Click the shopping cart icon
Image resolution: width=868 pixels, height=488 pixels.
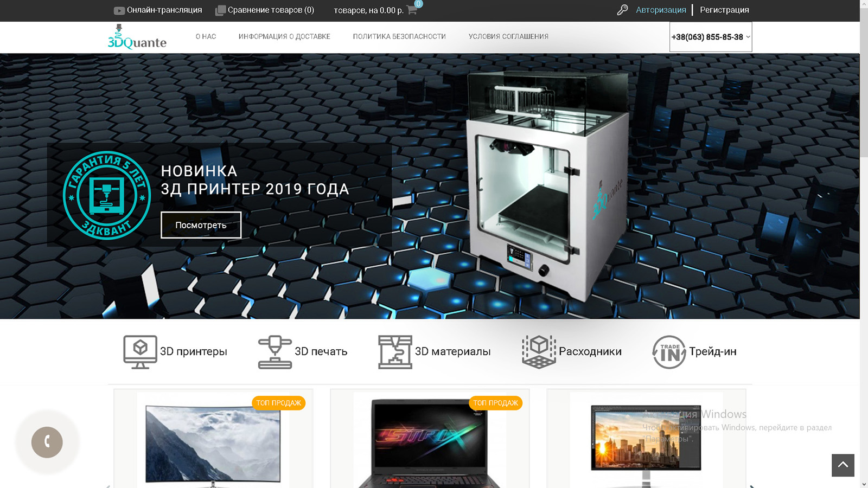point(412,10)
